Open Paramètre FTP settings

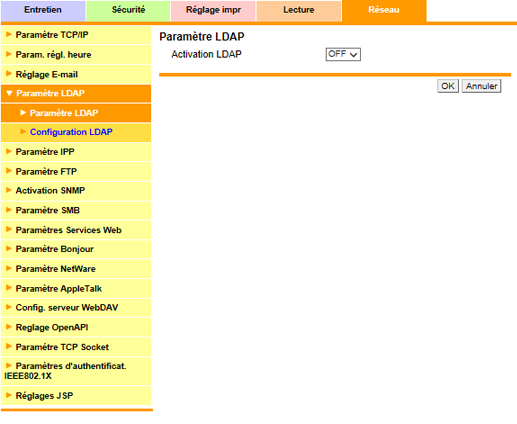coord(76,171)
